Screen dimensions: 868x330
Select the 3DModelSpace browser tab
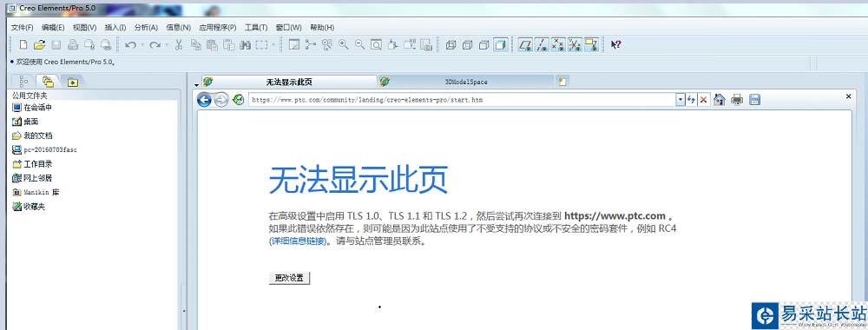point(466,82)
